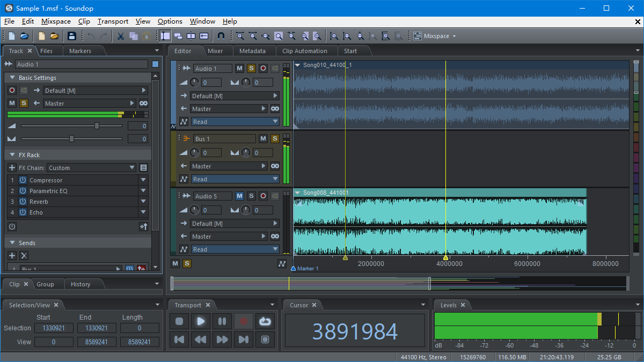The height and width of the screenshot is (362, 644).
Task: Select the Time Selection tool in the toolbar
Action: pyautogui.click(x=165, y=35)
